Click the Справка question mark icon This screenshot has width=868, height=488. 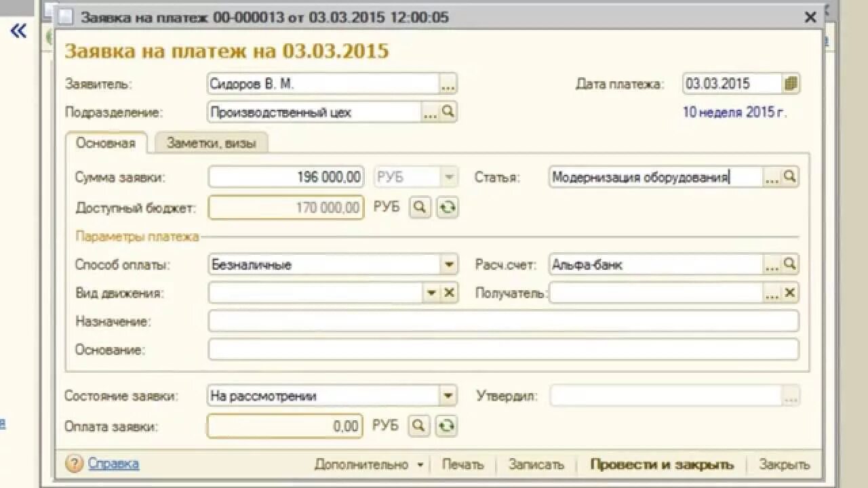coord(74,464)
